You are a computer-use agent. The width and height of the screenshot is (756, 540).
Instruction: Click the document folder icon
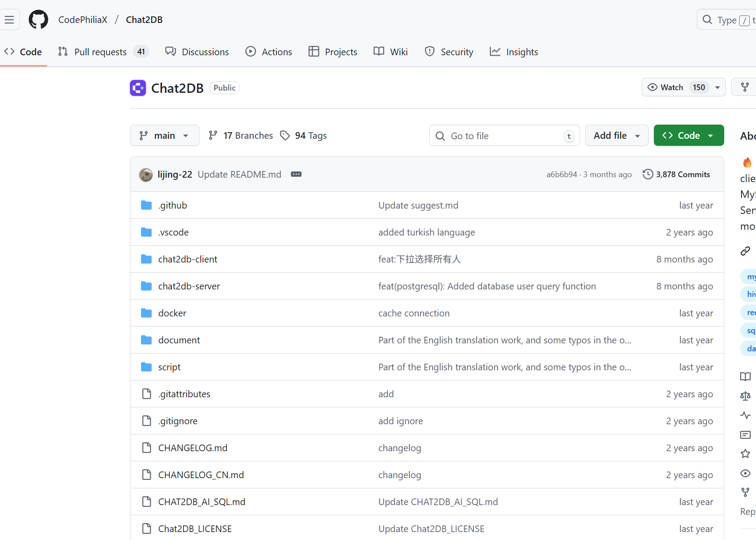[x=146, y=340]
